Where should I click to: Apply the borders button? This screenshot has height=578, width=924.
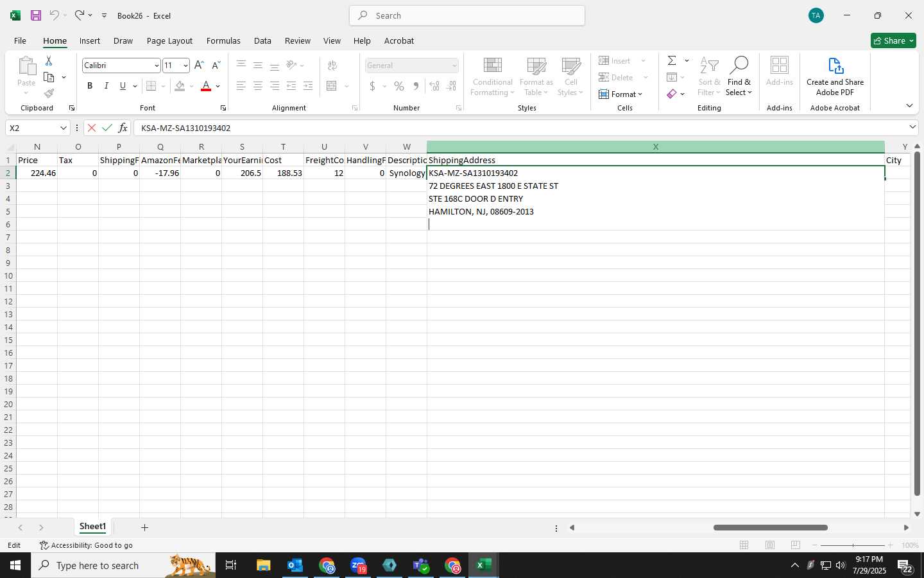tap(151, 86)
